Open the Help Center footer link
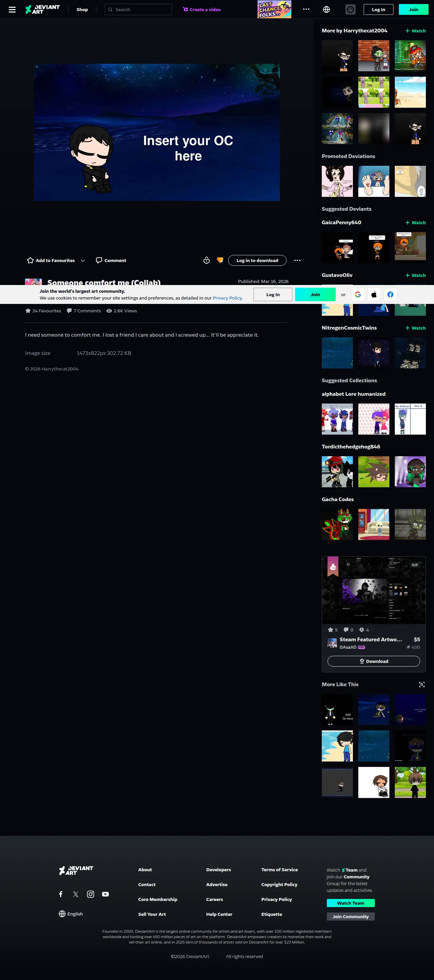Screen dimensions: 434x980 219,914
